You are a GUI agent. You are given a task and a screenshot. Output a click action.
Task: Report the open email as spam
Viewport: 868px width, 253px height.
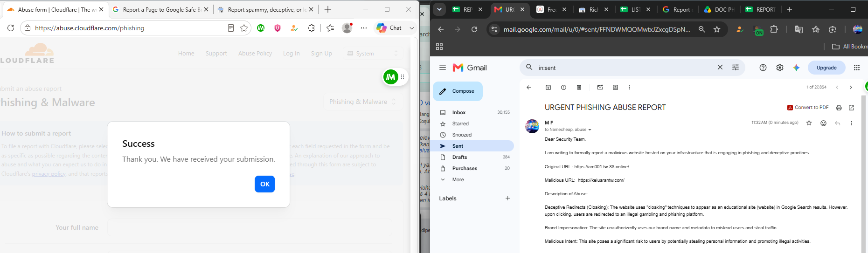point(563,87)
